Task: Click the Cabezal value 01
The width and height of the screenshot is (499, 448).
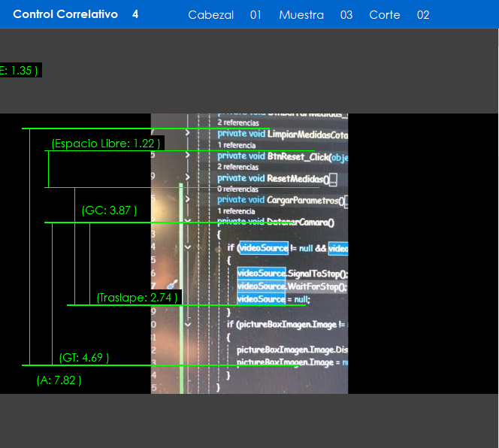Action: coord(256,15)
